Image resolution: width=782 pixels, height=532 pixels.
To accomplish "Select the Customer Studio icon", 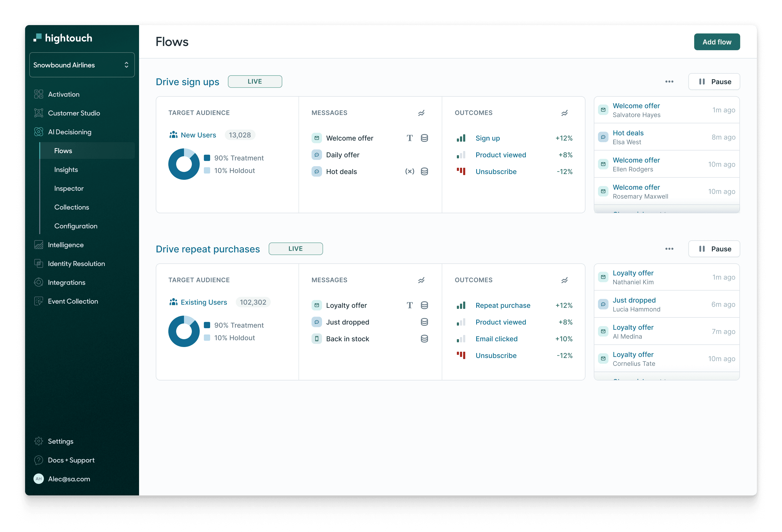I will point(39,113).
